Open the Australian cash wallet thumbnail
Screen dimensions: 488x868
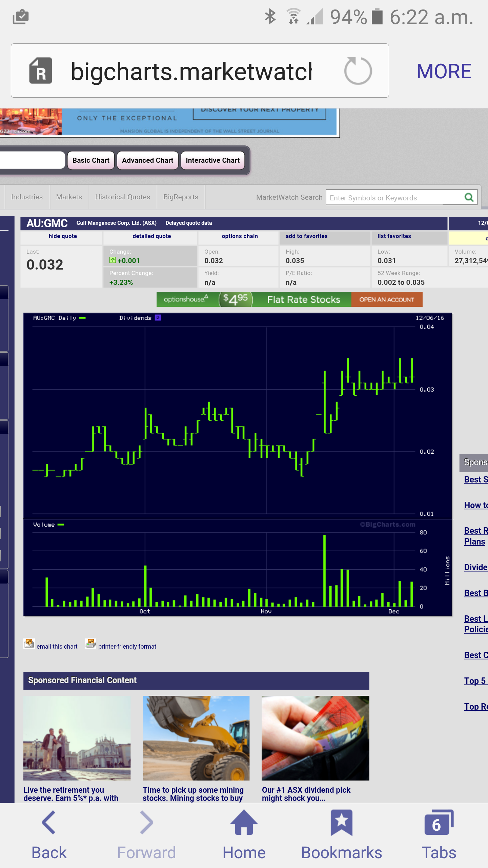[x=316, y=738]
